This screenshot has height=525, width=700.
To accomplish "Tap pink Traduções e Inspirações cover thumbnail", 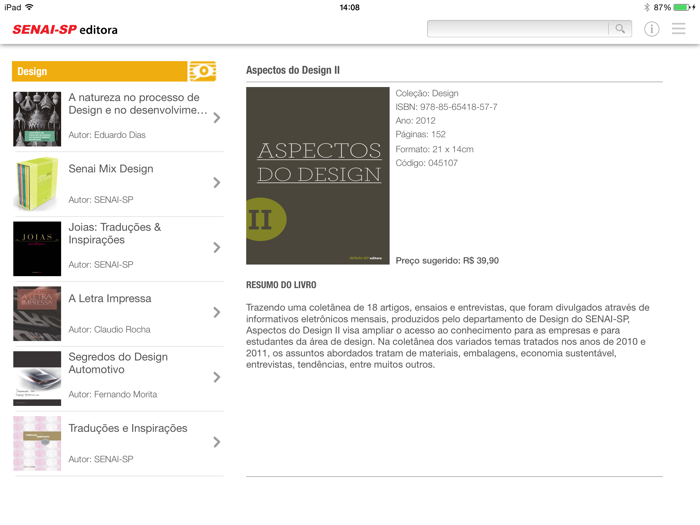I will (x=37, y=443).
